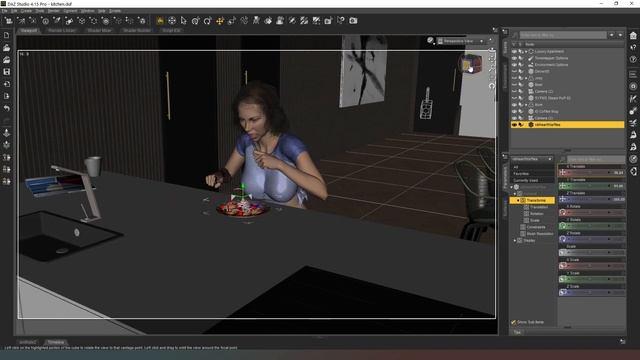
Task: Toggle the Show Sub Items checkbox
Action: click(513, 322)
